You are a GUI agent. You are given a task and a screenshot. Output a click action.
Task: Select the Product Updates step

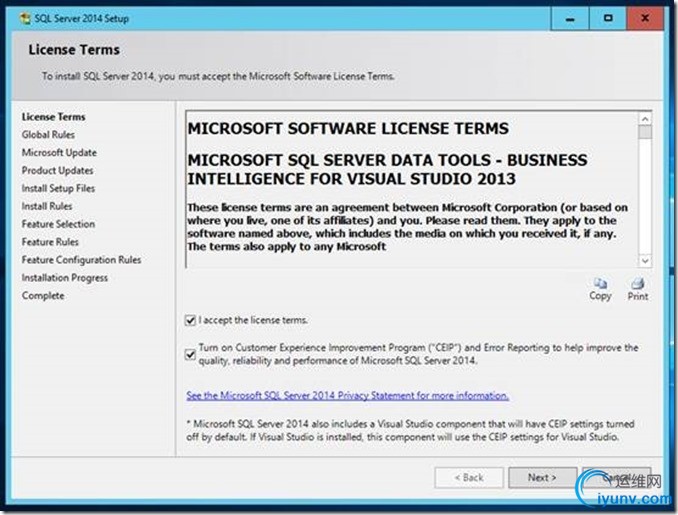[58, 170]
